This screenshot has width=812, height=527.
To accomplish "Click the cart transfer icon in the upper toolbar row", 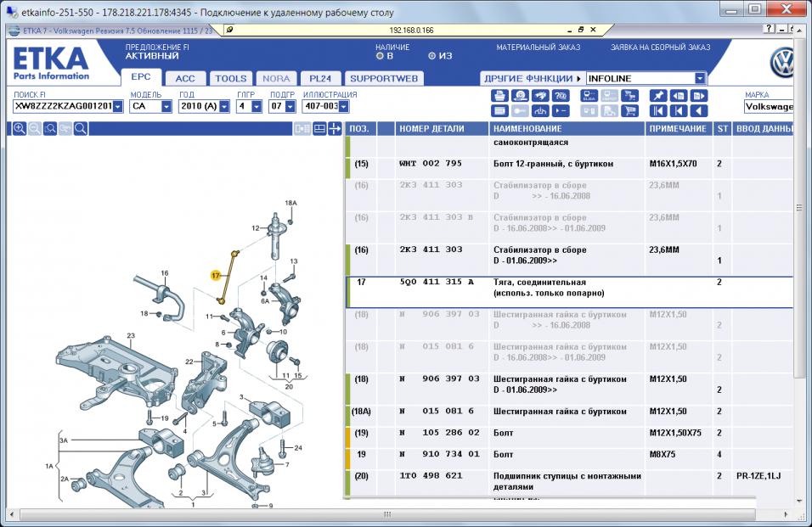I will (x=629, y=96).
